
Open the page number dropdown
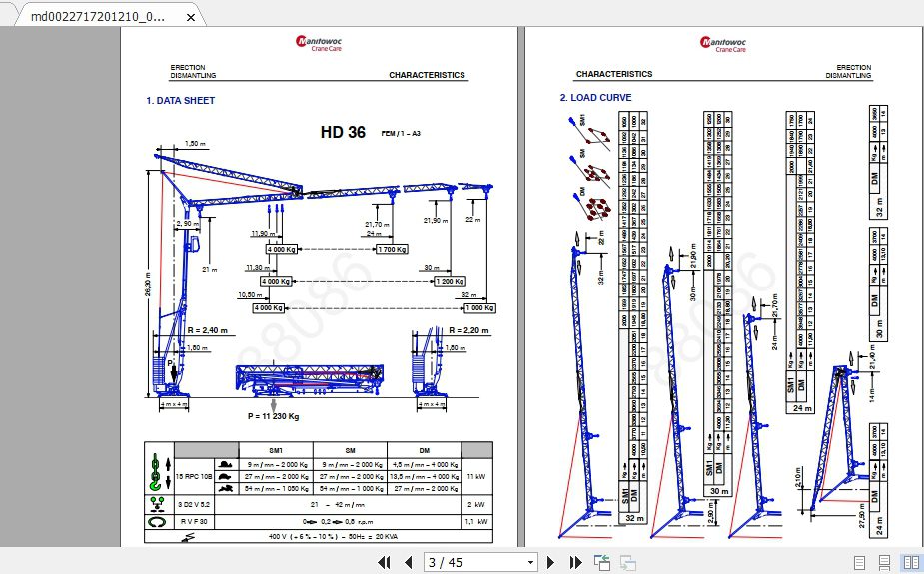[530, 563]
